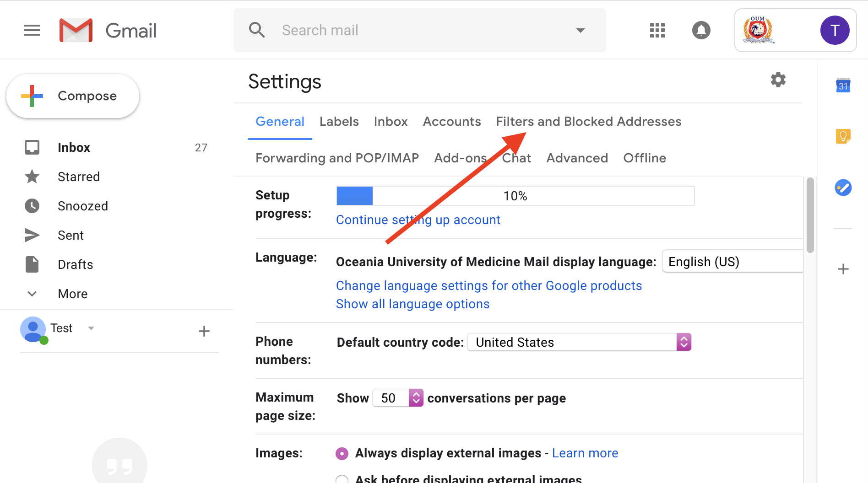868x483 pixels.
Task: Click the OUM university logo
Action: (x=758, y=30)
